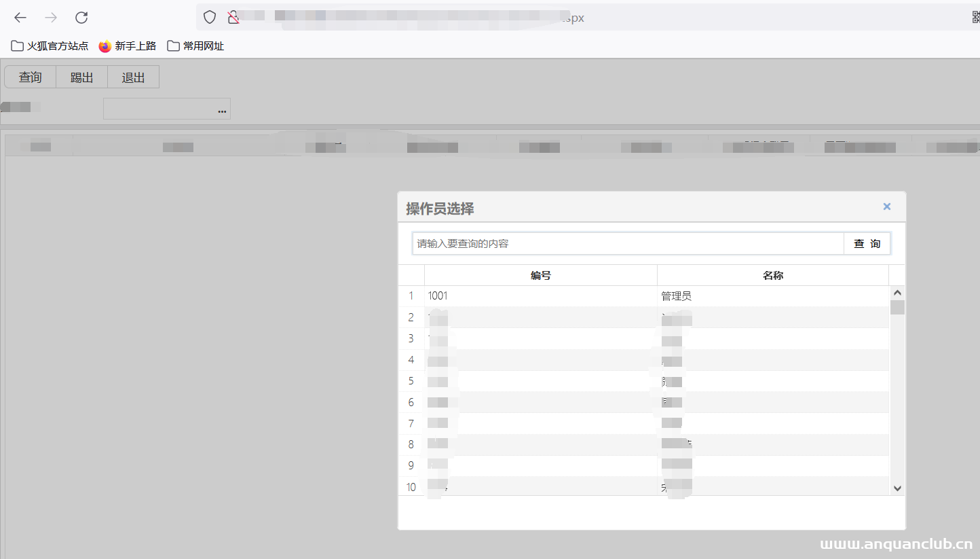Reload the page with refresh icon
Viewport: 980px width, 559px height.
tap(81, 18)
